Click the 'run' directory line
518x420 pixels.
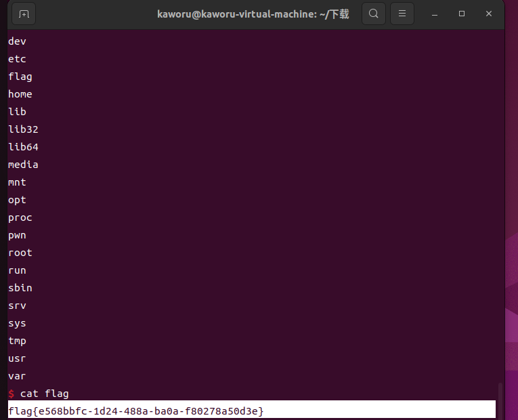[x=17, y=270]
